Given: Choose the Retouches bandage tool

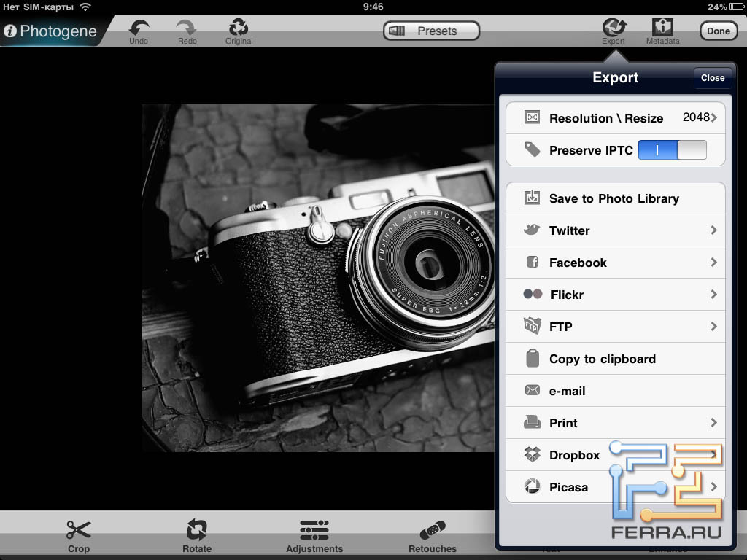Looking at the screenshot, I should coord(433,530).
